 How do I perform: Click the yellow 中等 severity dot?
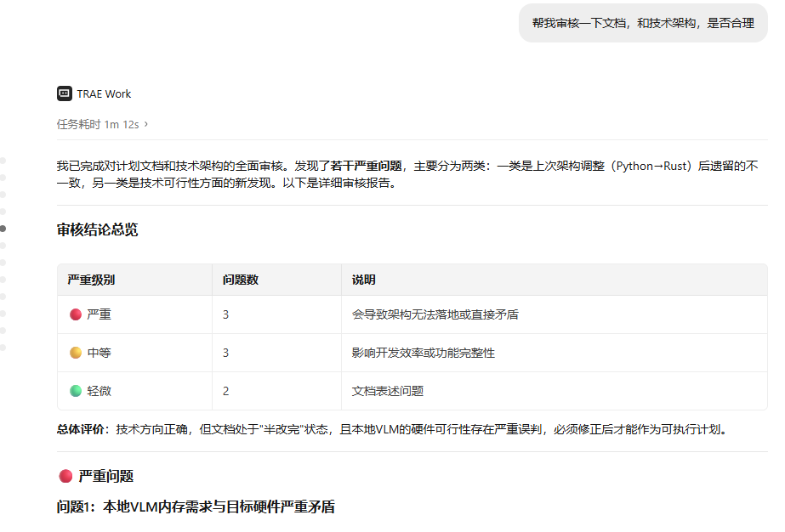(x=76, y=353)
